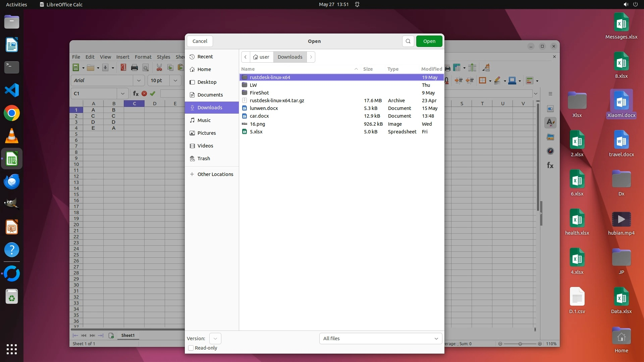Click the Cancel button

[x=200, y=41]
